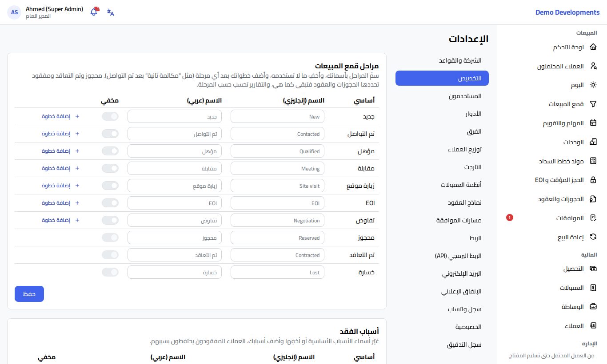Screen dimensions: 607x364
Task: Click the funnel icon for قمع المبيعات
Action: pyautogui.click(x=593, y=104)
